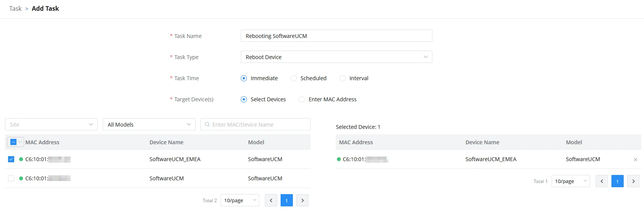Click SoftwareUCM device name in second row
Screen dimensions: 644x211
point(166,178)
